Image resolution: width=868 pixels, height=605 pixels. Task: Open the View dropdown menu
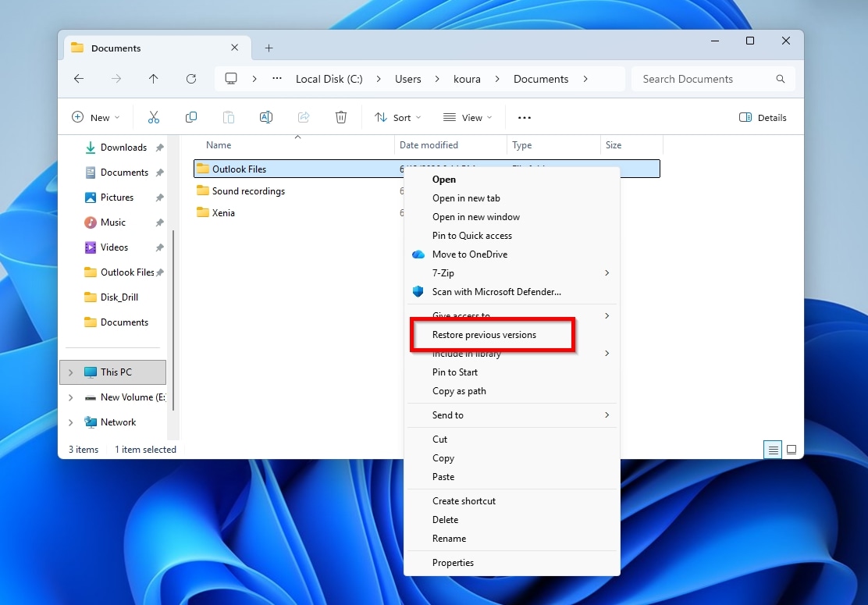pos(468,117)
